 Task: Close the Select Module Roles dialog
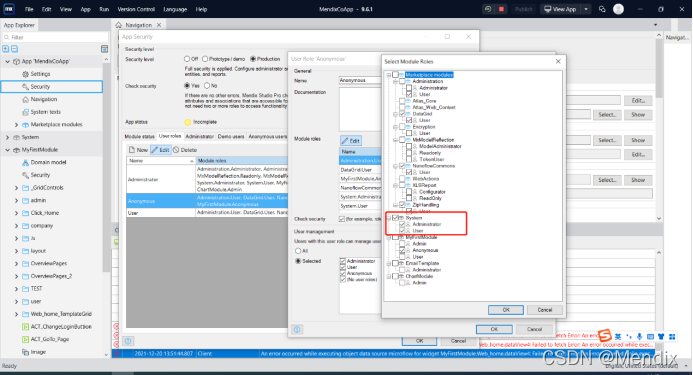tap(558, 61)
